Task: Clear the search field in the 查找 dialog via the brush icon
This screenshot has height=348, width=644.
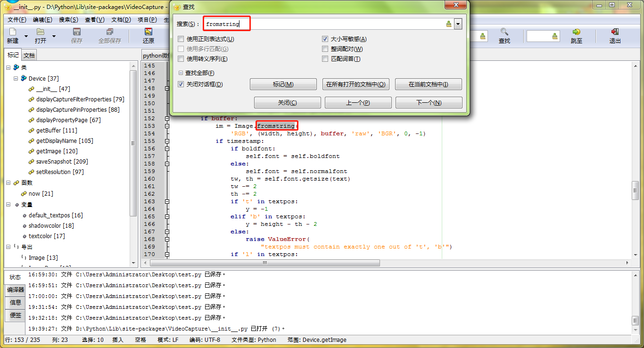Action: point(449,24)
